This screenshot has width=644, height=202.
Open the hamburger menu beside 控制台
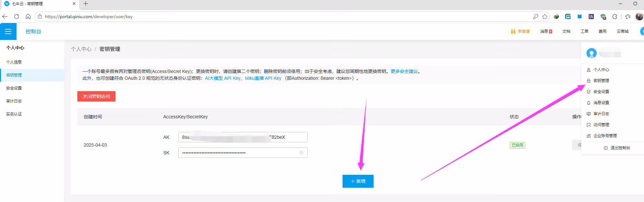click(8, 31)
